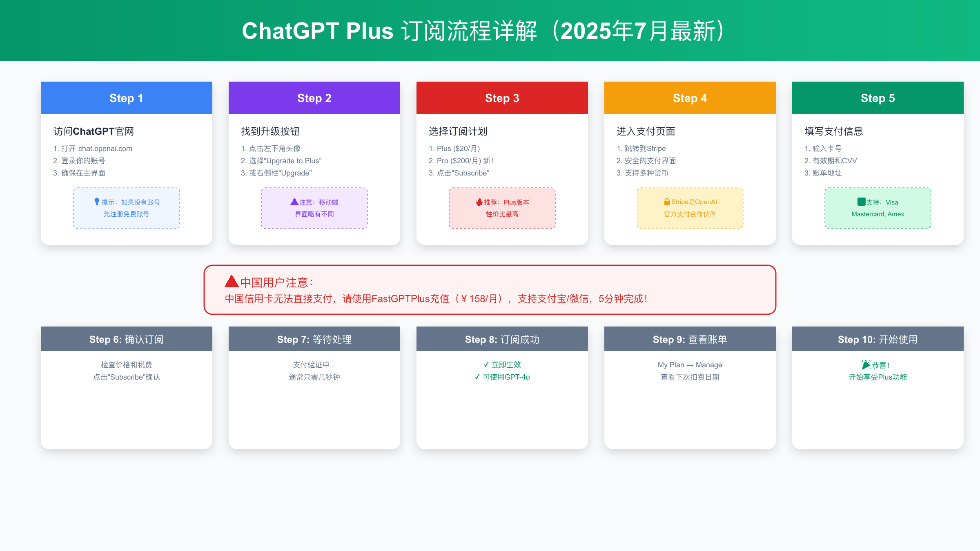This screenshot has width=980, height=551.
Task: Click the Mastercard, Amex text
Action: point(878,214)
